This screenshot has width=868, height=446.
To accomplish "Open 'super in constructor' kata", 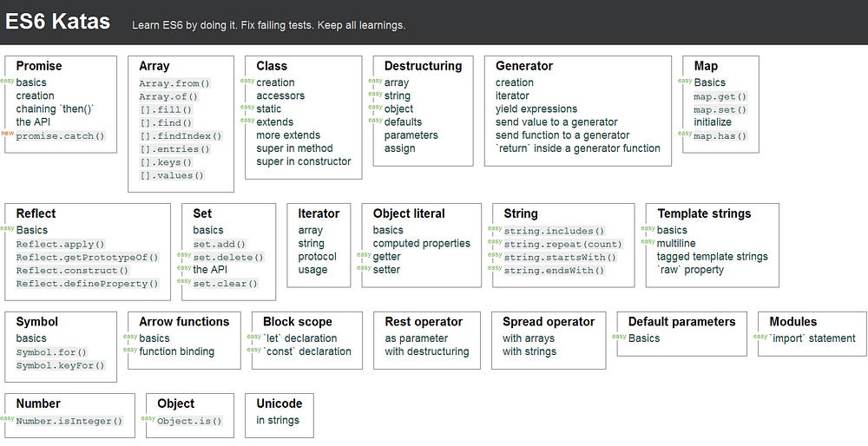I will point(304,161).
